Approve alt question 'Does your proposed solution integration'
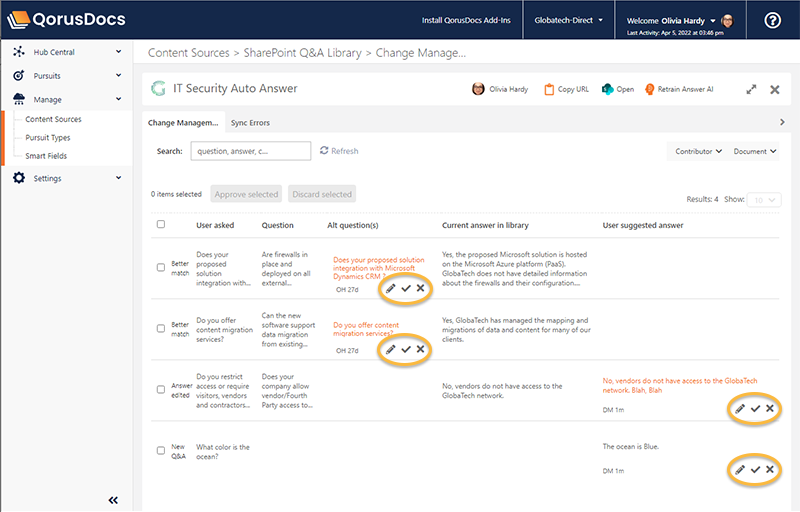Image resolution: width=800 pixels, height=512 pixels. click(x=406, y=289)
